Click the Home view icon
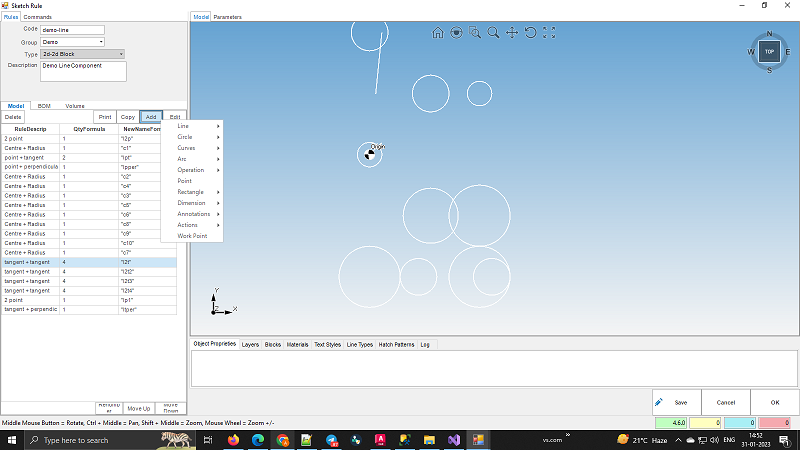Screen dimensions: 800x450 pos(438,33)
